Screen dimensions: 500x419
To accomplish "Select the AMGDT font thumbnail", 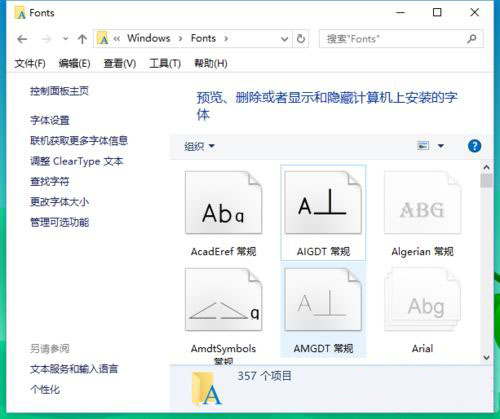I will (x=323, y=300).
